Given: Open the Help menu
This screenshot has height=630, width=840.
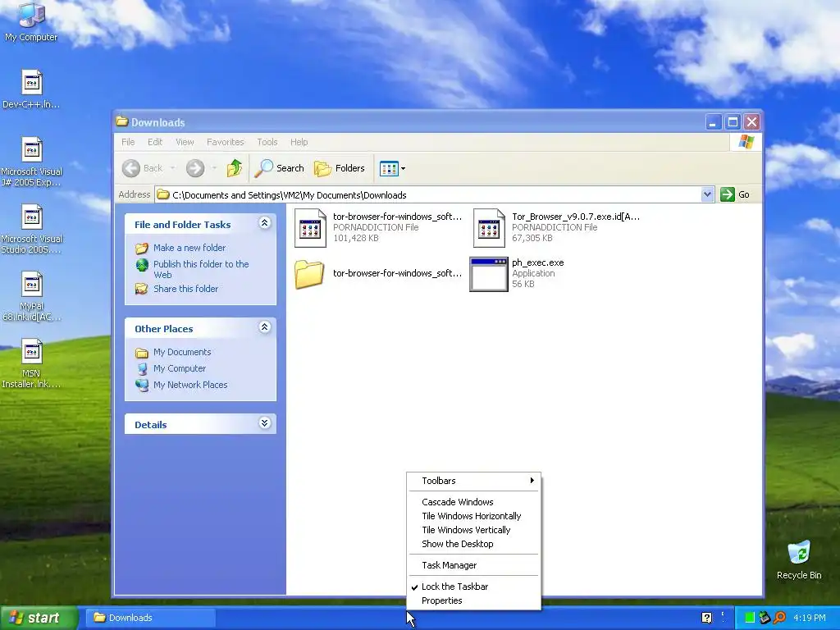Looking at the screenshot, I should pyautogui.click(x=299, y=142).
